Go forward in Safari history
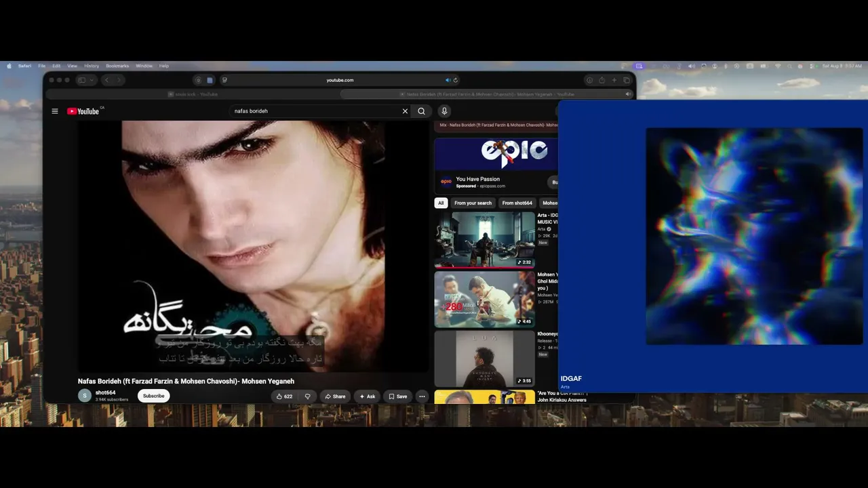The width and height of the screenshot is (868, 488). [119, 80]
